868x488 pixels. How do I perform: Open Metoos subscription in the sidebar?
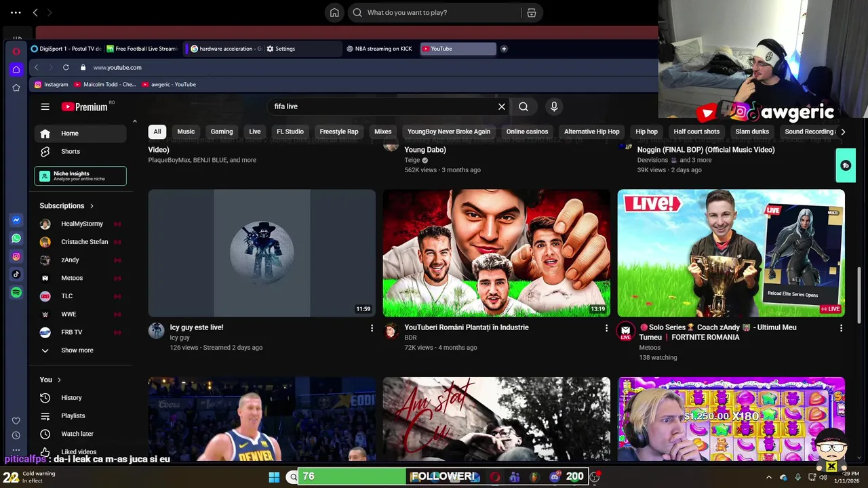click(x=80, y=278)
